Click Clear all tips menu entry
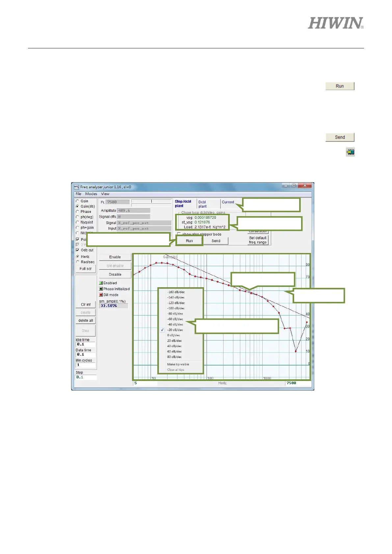The height and width of the screenshot is (554, 392). click(x=176, y=370)
